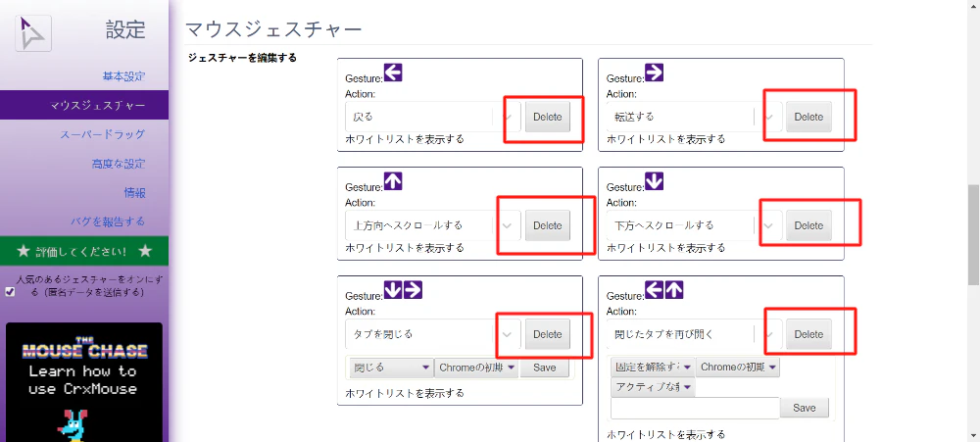Open 基本設定 in the sidebar

coord(123,76)
